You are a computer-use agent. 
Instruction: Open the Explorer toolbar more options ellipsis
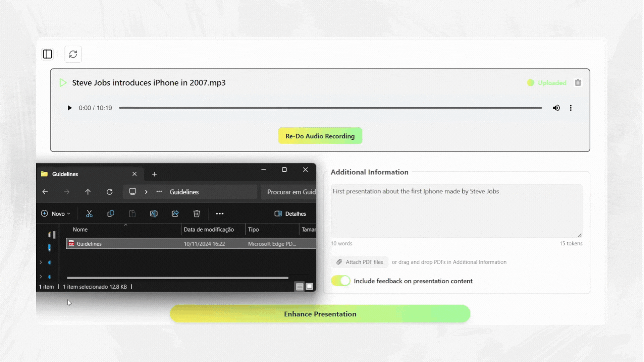pos(220,214)
